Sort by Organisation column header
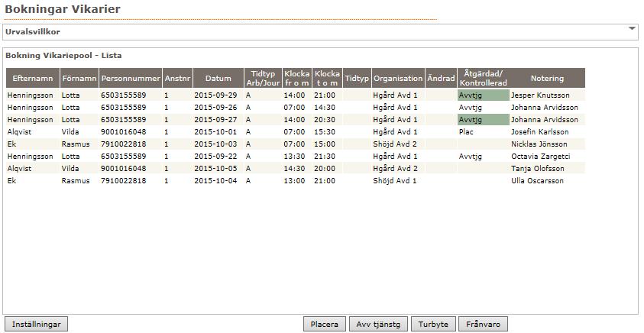 point(398,78)
